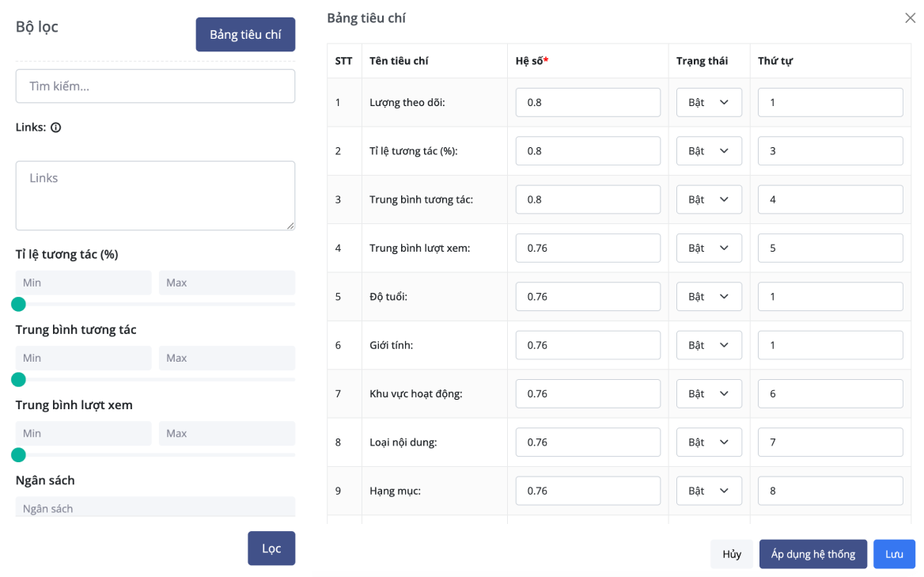Open the Trạng thái dropdown for Lượng theo dõi
The image size is (924, 577).
tap(708, 102)
